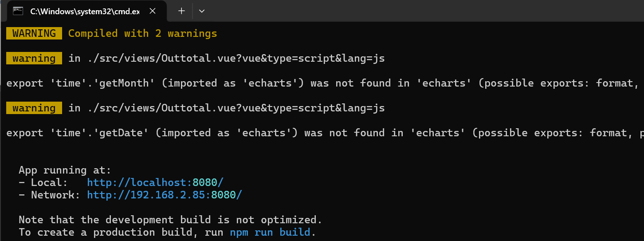
Task: Click the 'npm run build' command text
Action: pos(270,232)
